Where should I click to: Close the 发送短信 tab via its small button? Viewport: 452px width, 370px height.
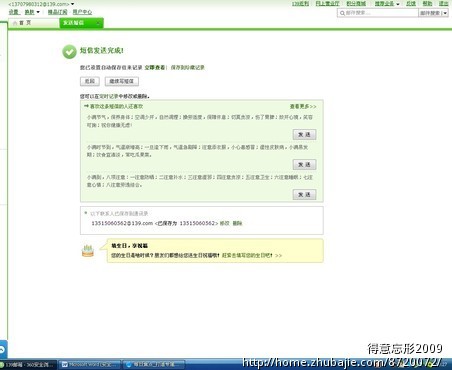98,23
